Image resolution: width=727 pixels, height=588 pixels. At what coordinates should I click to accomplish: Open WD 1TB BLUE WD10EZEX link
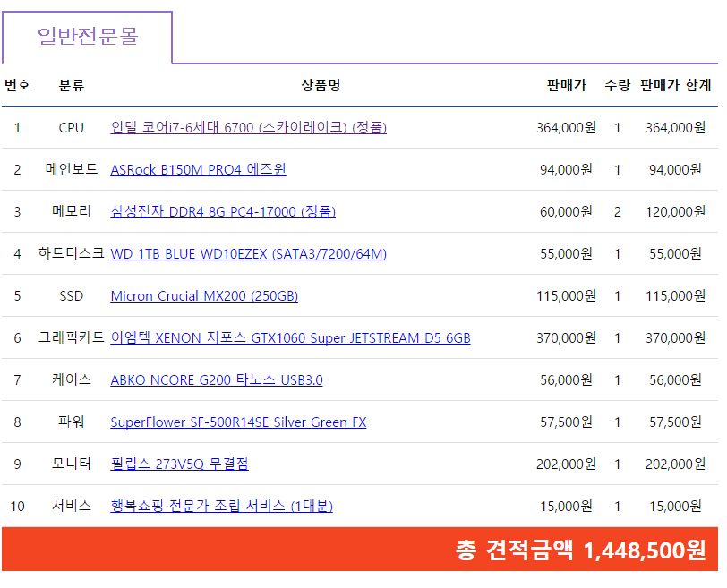pos(248,254)
